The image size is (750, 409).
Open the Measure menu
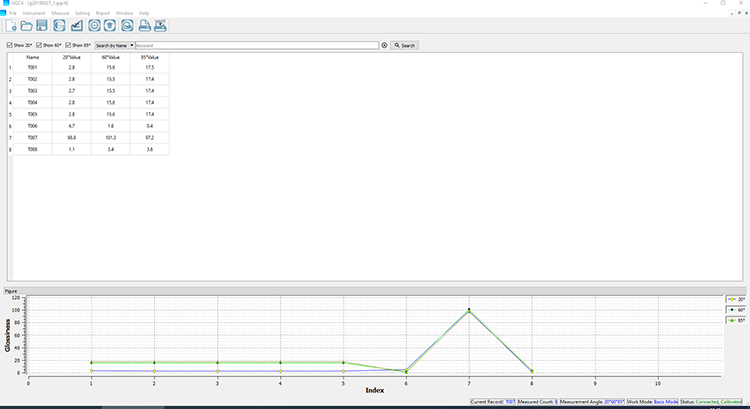(x=60, y=13)
